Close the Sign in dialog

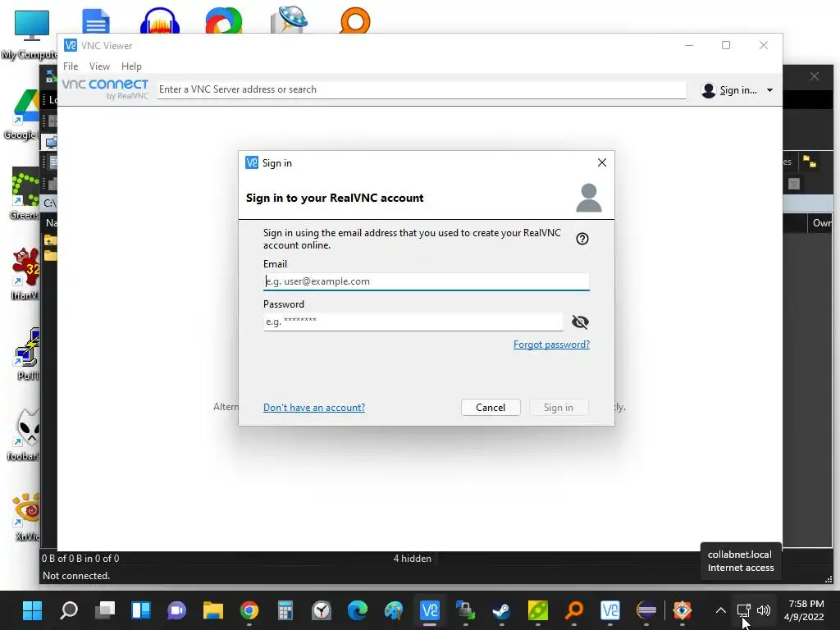pyautogui.click(x=601, y=162)
